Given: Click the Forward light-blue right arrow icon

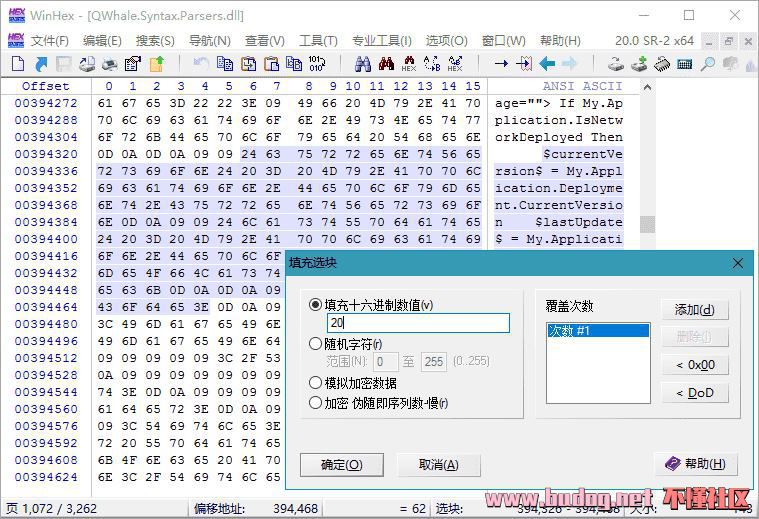Looking at the screenshot, I should pos(570,63).
